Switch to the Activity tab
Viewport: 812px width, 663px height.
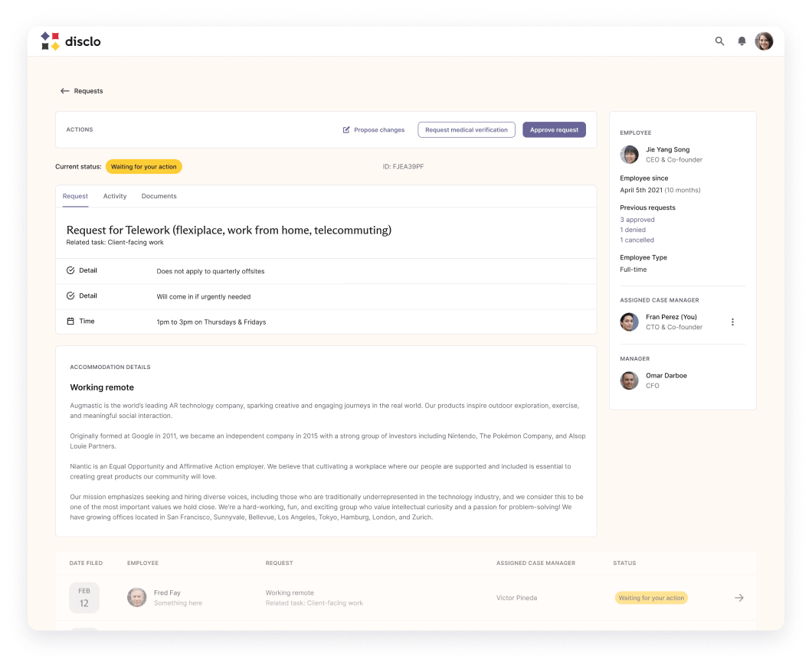tap(115, 197)
